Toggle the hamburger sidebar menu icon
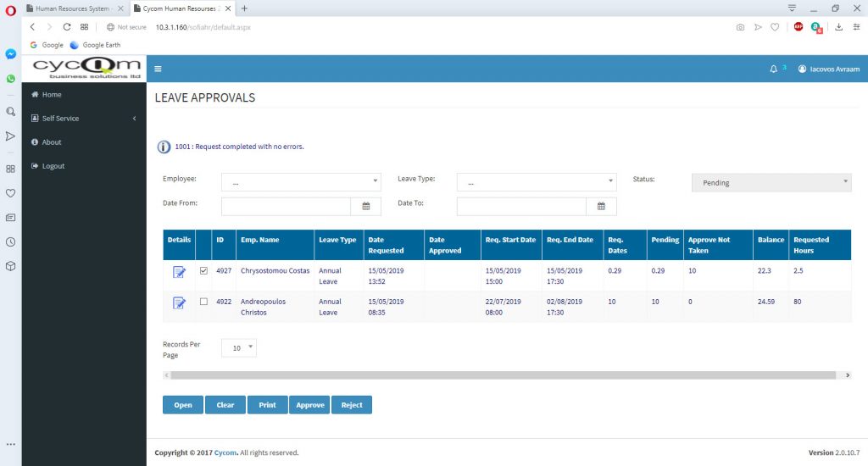 [158, 69]
